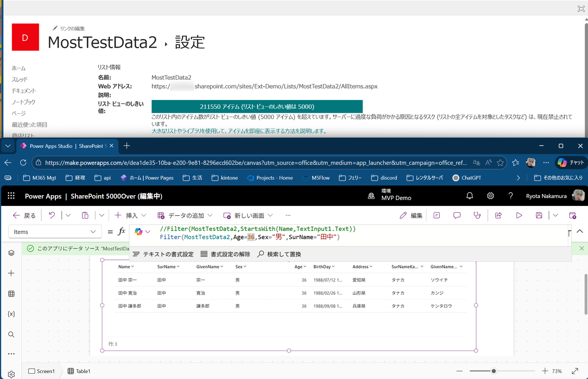Open the notifications bell in Power Apps
The image size is (588, 379).
469,196
